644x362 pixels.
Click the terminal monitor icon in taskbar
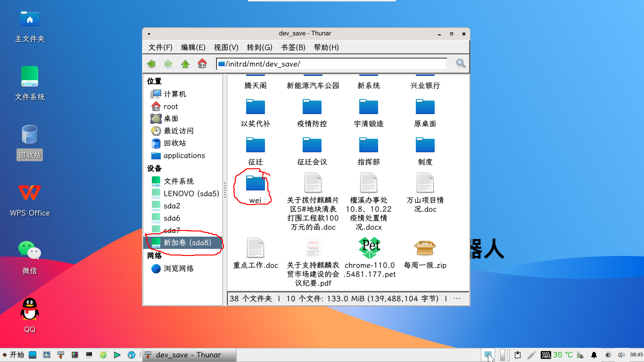click(x=89, y=355)
